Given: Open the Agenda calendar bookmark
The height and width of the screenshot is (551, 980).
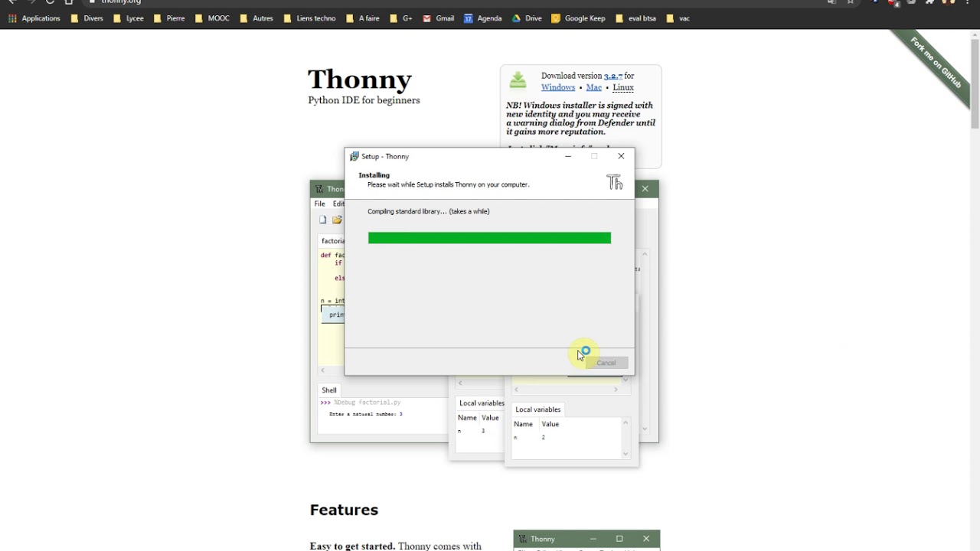Looking at the screenshot, I should coord(482,18).
